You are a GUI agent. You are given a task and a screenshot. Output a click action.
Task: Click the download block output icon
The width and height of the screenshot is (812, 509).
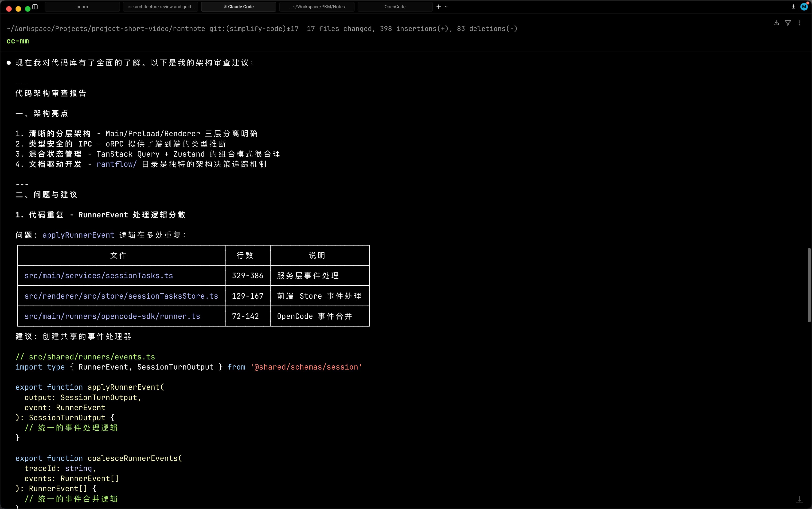[776, 23]
